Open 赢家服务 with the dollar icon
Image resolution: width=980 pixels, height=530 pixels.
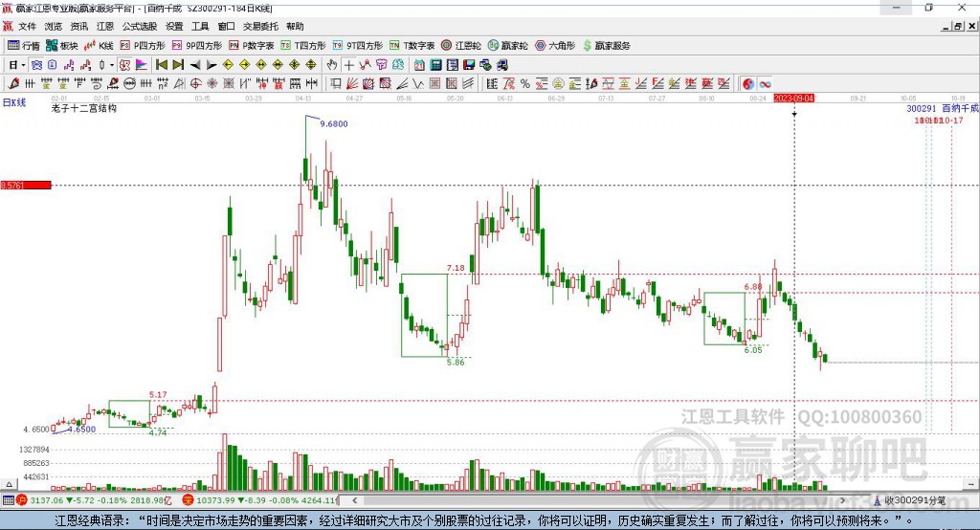point(606,46)
